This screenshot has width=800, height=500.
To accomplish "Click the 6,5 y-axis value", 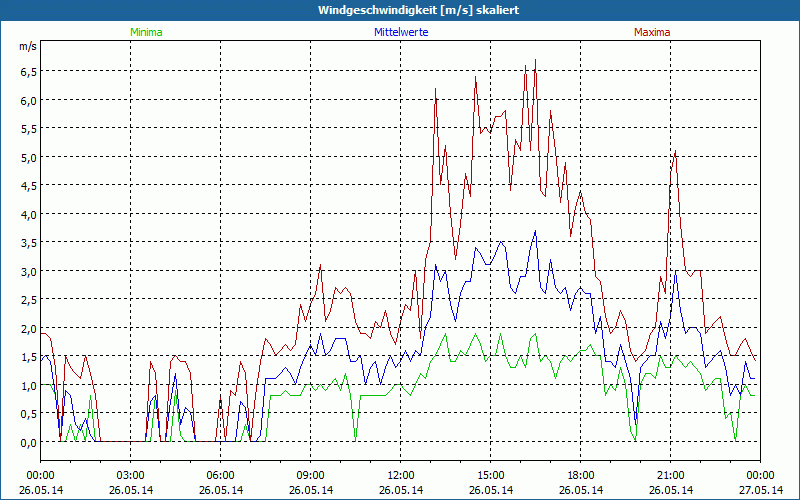I will tap(28, 72).
